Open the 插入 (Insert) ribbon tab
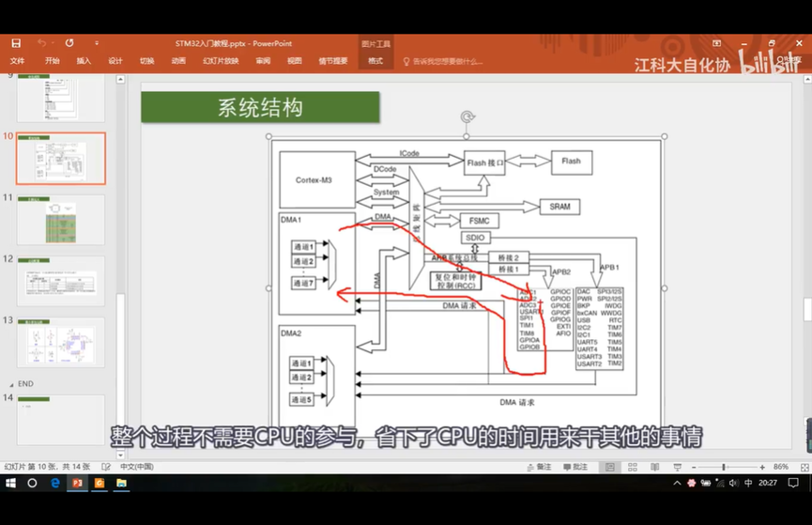The image size is (812, 525). coord(84,61)
